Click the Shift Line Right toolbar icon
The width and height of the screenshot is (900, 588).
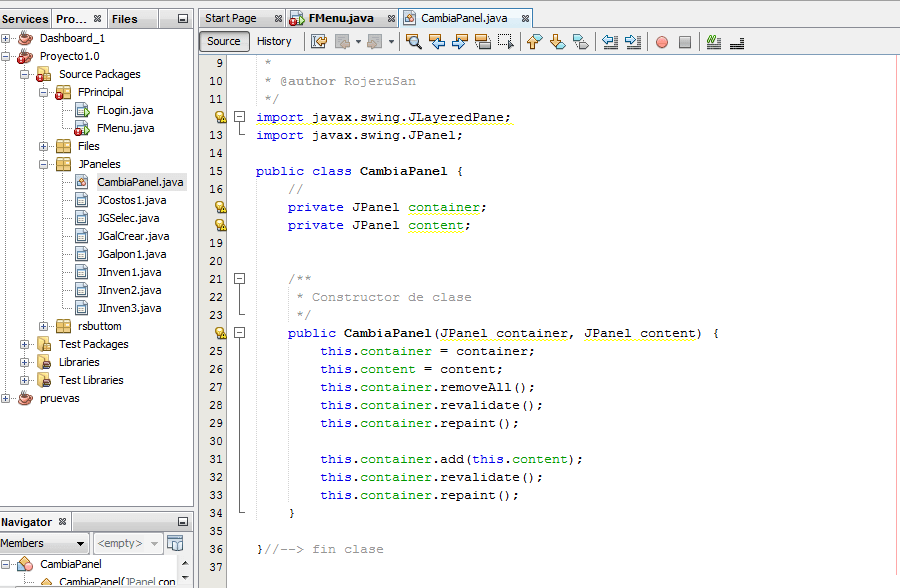(633, 42)
